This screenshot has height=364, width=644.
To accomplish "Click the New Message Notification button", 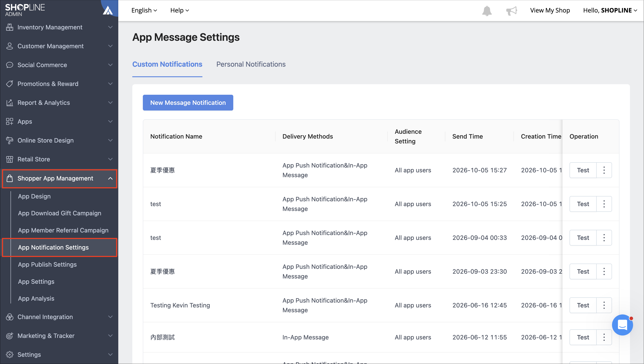I will [188, 103].
